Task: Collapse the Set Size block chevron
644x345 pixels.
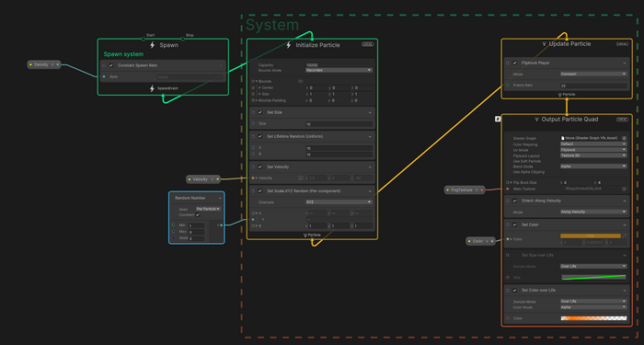Action: coord(370,112)
